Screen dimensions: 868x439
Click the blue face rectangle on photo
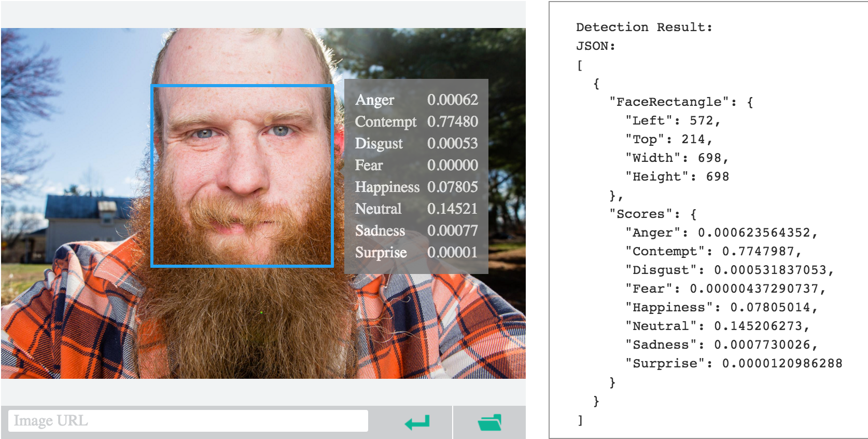242,176
